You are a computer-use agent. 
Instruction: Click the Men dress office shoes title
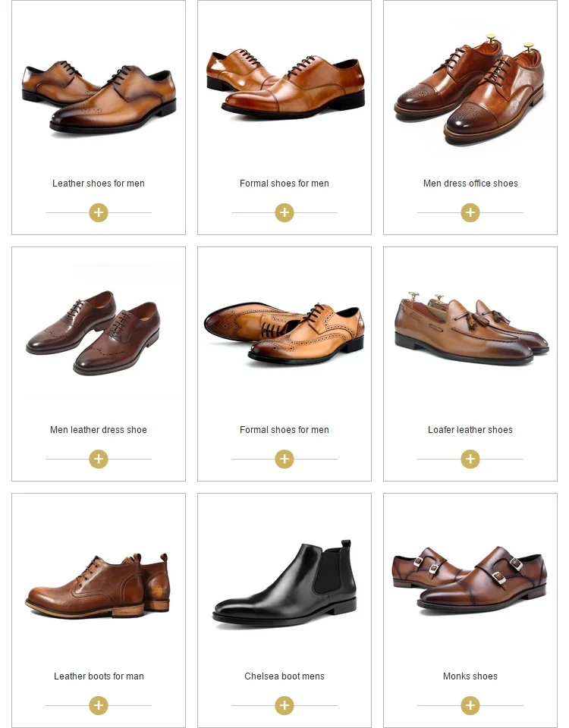coord(470,184)
